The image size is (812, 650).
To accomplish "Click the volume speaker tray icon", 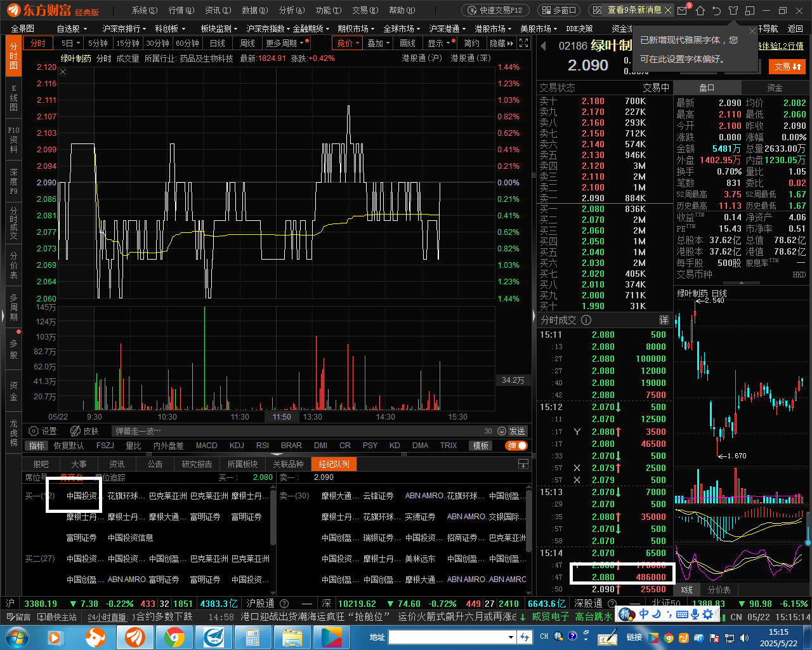I will coord(744,637).
